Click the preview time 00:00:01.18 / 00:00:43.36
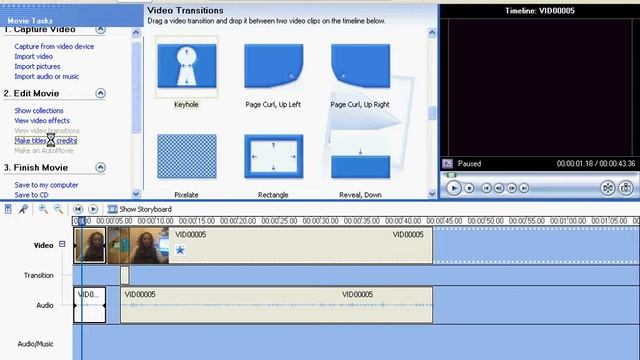Screen dimensions: 640x360 pos(596,164)
